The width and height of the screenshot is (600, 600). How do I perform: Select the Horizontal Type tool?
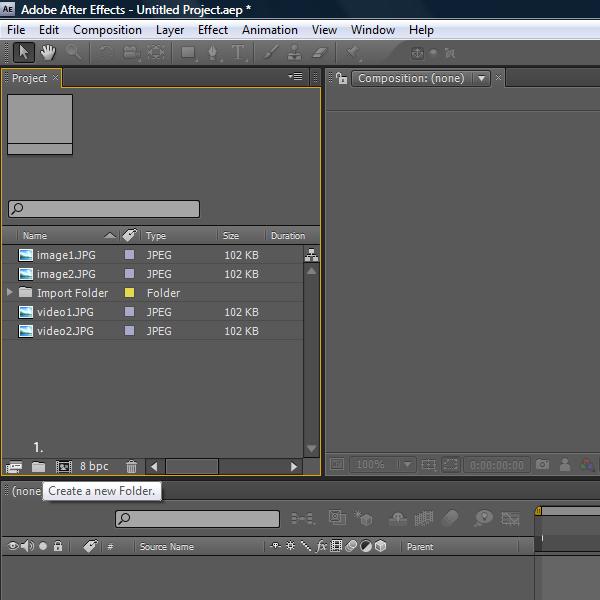[238, 52]
